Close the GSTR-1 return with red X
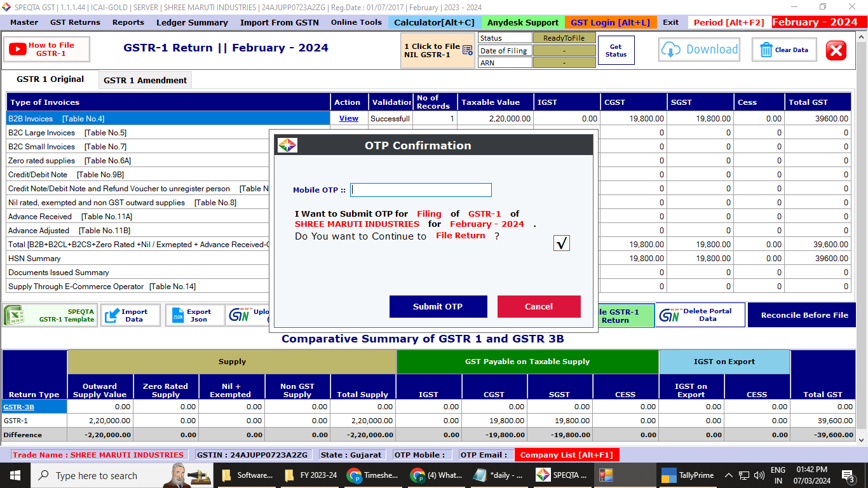 click(836, 50)
